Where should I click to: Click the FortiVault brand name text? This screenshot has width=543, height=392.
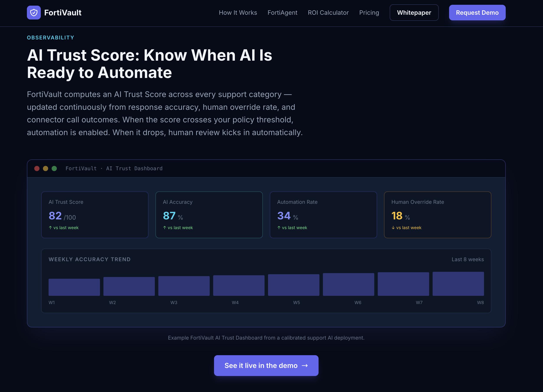pyautogui.click(x=63, y=13)
